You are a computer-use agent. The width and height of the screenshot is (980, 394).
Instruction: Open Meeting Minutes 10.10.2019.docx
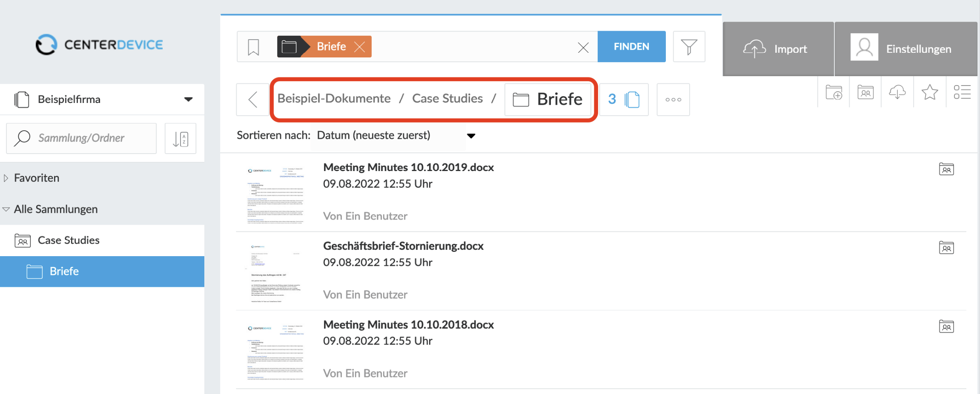(408, 167)
